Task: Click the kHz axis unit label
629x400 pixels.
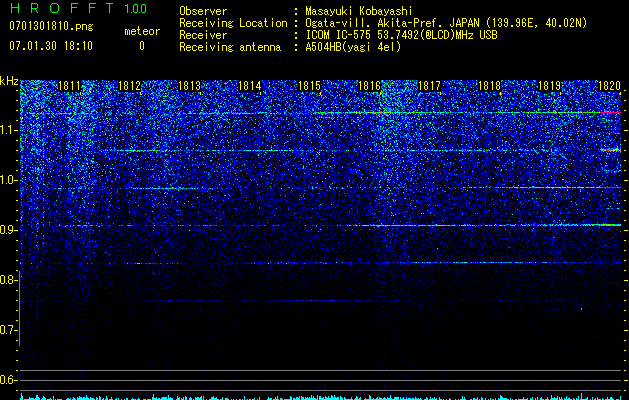Action: 9,81
